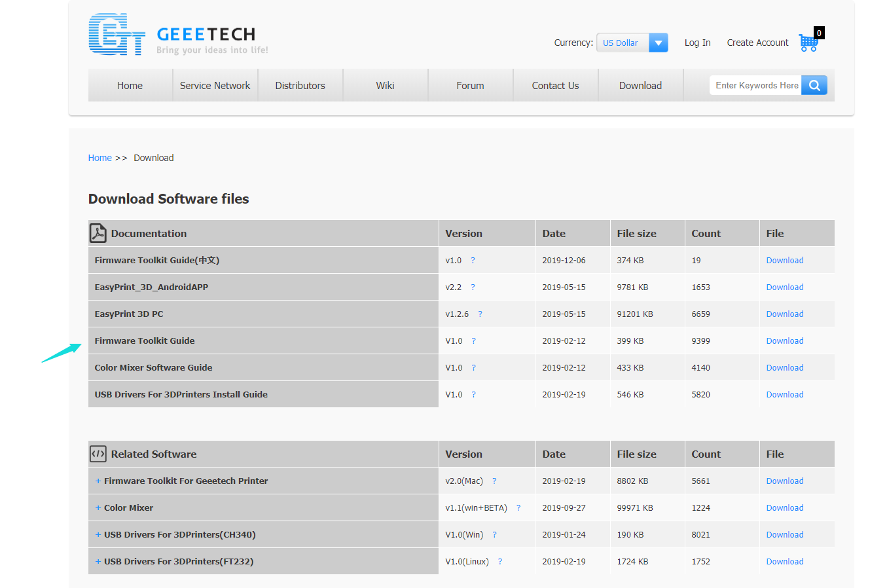Open the shopping cart icon

point(808,43)
